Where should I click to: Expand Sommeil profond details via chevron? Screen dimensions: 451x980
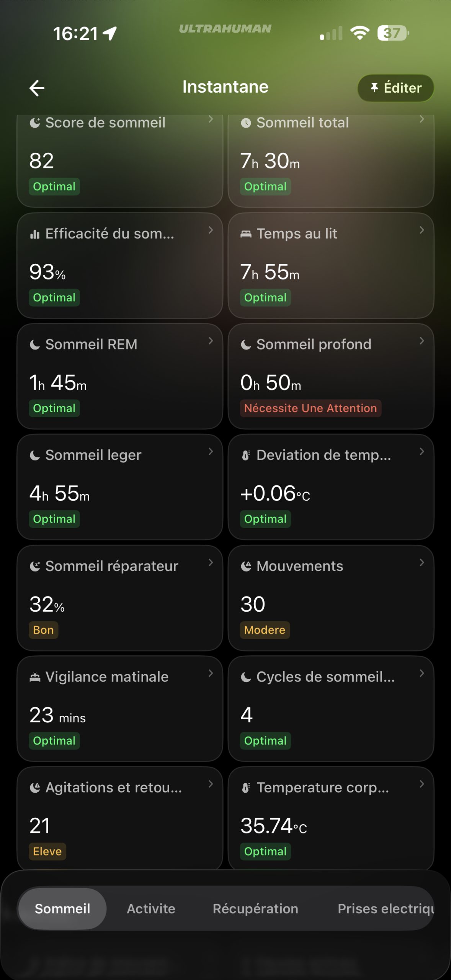pos(422,341)
